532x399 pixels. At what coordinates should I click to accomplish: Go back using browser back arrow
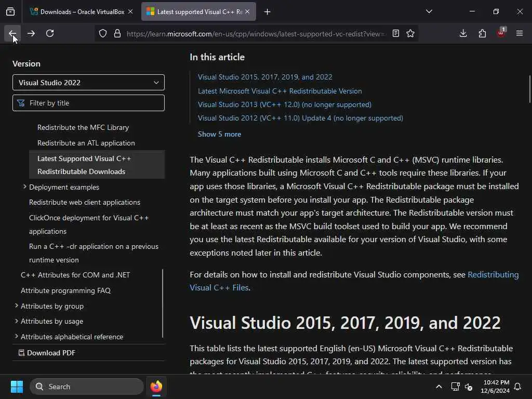coord(12,33)
